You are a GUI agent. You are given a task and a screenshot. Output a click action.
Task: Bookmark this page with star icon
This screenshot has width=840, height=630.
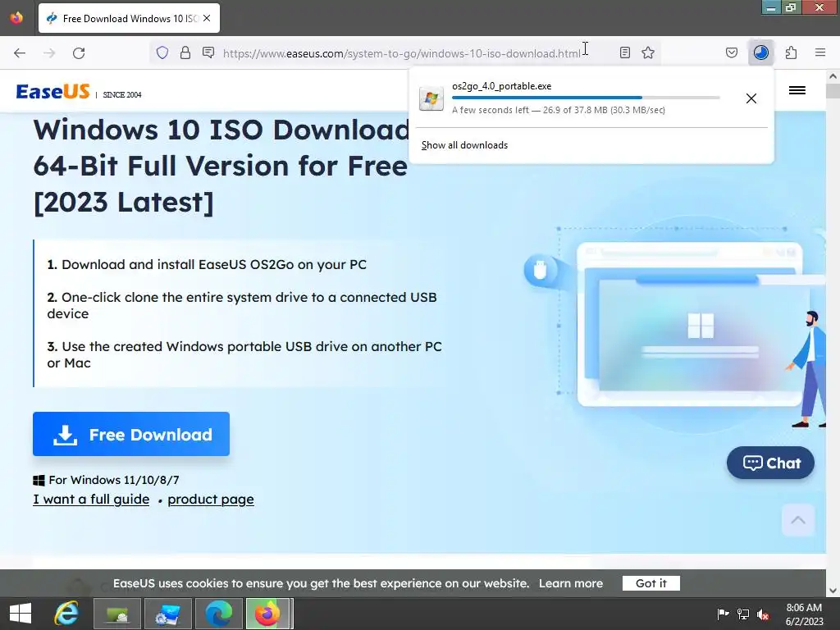(x=648, y=52)
